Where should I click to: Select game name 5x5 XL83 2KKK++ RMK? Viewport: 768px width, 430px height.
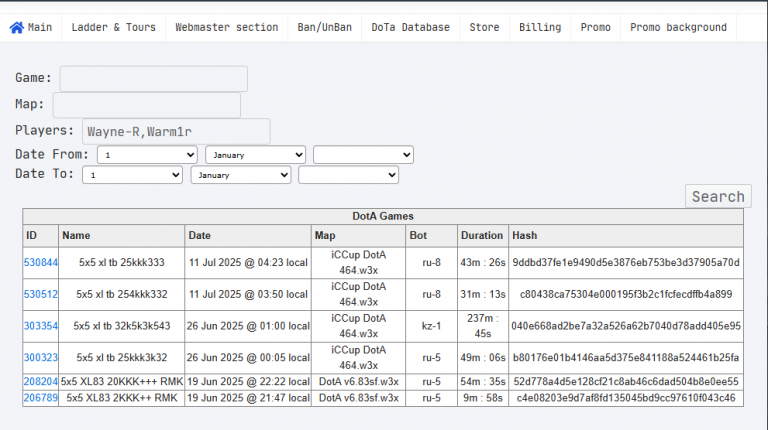point(121,398)
